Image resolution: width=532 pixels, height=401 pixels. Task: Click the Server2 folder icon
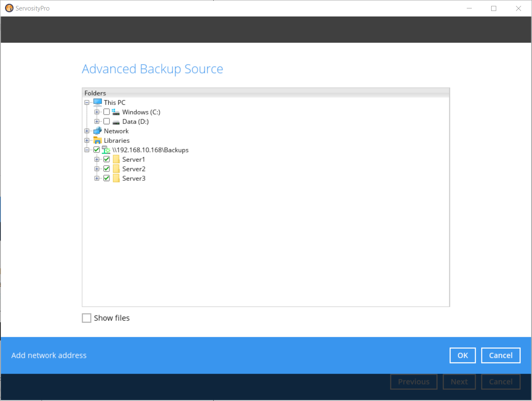116,168
